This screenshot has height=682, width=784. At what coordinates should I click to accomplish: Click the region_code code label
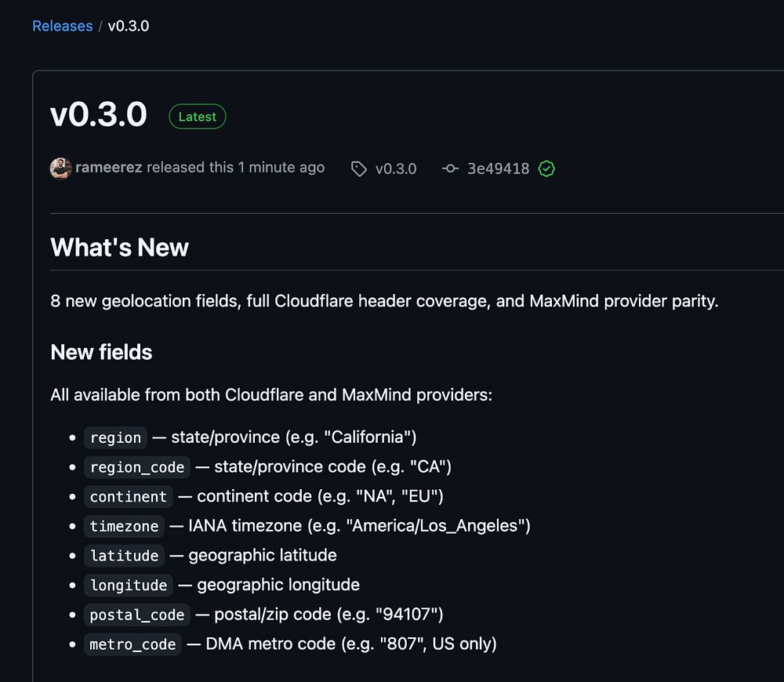tap(137, 467)
